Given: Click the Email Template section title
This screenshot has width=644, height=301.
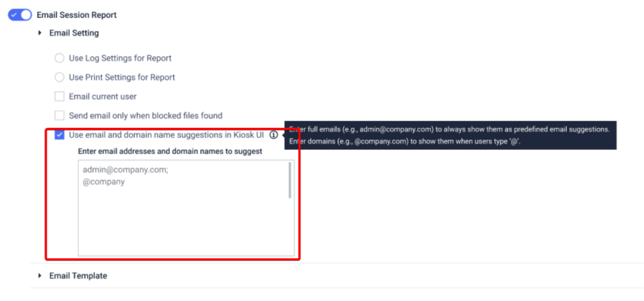Looking at the screenshot, I should point(78,276).
